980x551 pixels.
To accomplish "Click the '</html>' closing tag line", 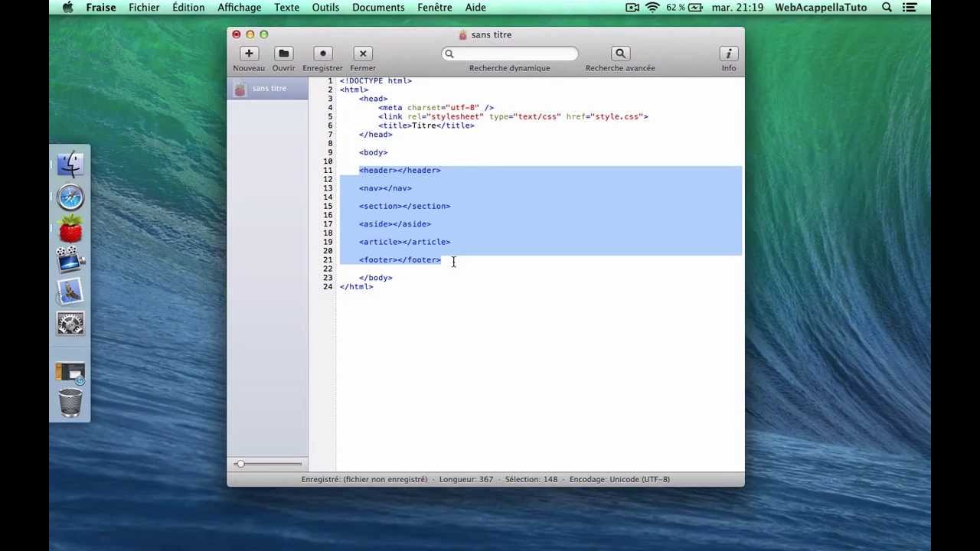I will (357, 287).
